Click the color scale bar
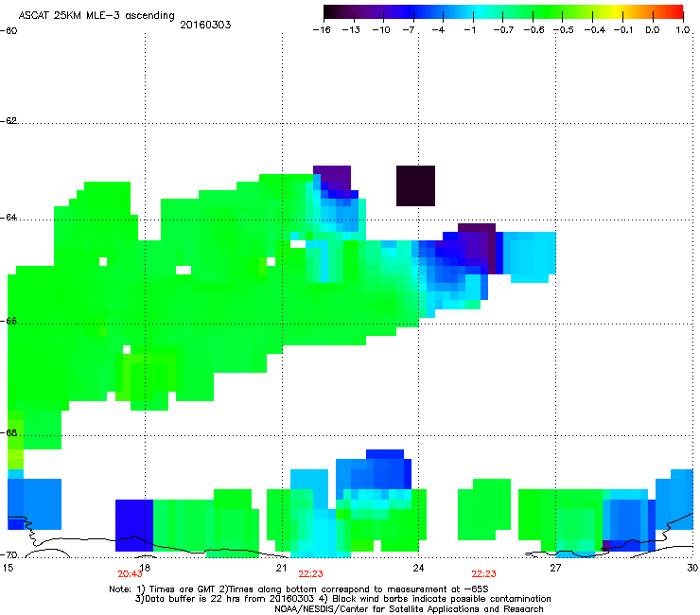This screenshot has width=700, height=615. tap(503, 12)
